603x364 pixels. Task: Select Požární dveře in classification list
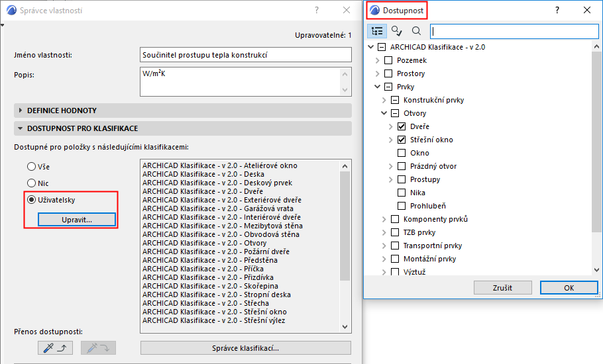pos(216,251)
